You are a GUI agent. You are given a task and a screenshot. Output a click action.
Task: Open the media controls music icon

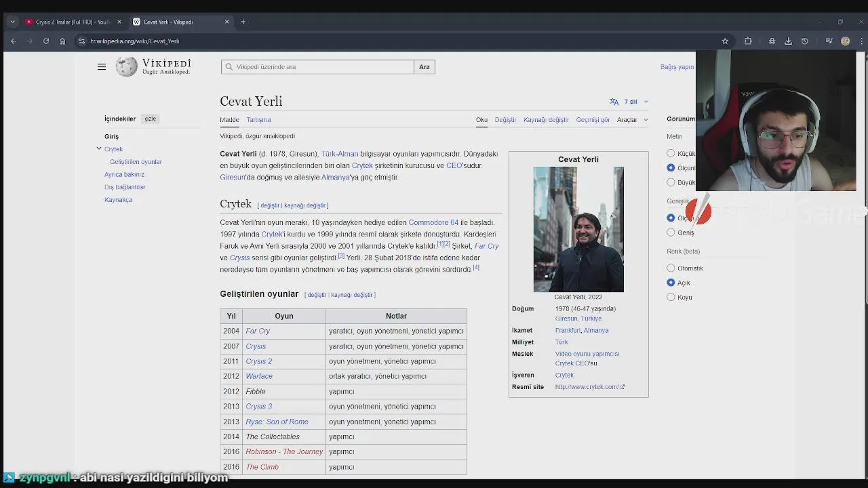tap(829, 41)
